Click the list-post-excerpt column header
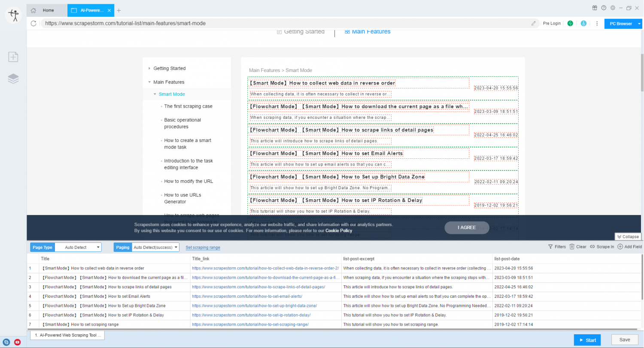This screenshot has height=348, width=644. pos(417,258)
